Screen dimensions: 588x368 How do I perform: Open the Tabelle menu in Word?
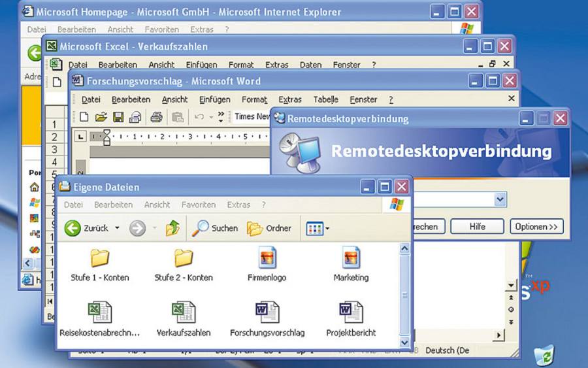tap(326, 99)
